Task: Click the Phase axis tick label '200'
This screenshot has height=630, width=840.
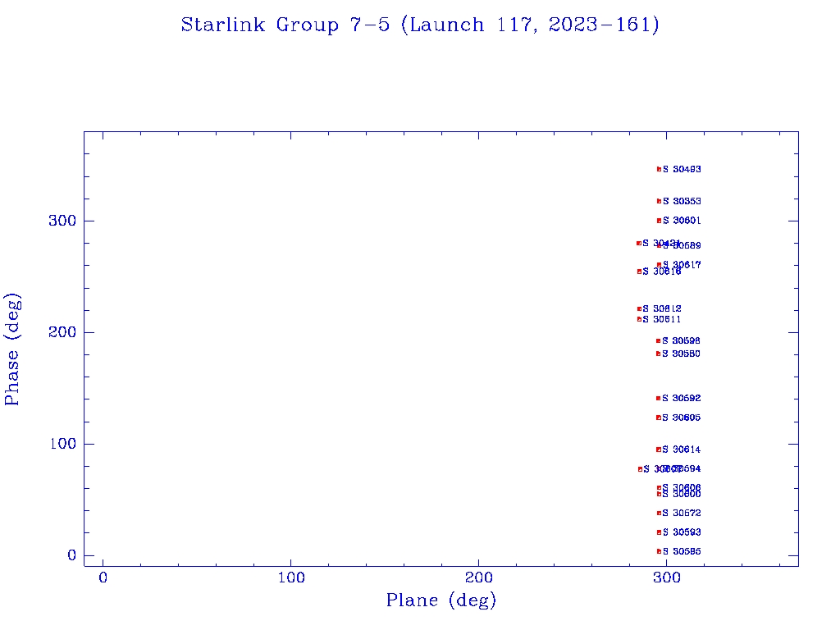Action: pyautogui.click(x=62, y=332)
